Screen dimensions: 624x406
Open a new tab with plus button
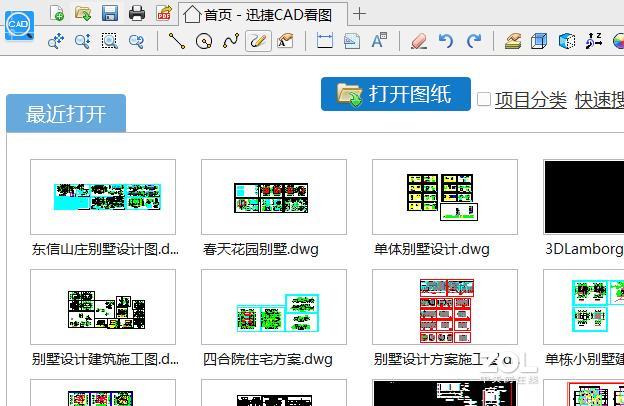(x=359, y=14)
